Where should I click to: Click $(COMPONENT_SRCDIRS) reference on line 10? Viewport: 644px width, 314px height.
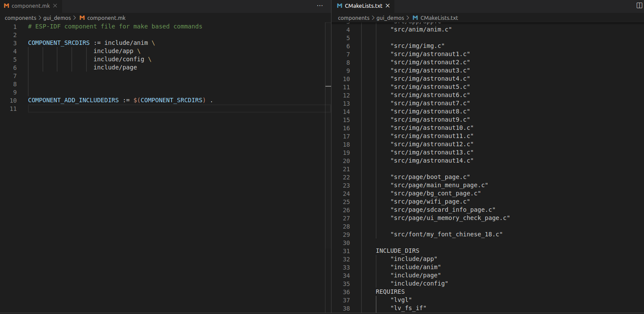point(170,100)
